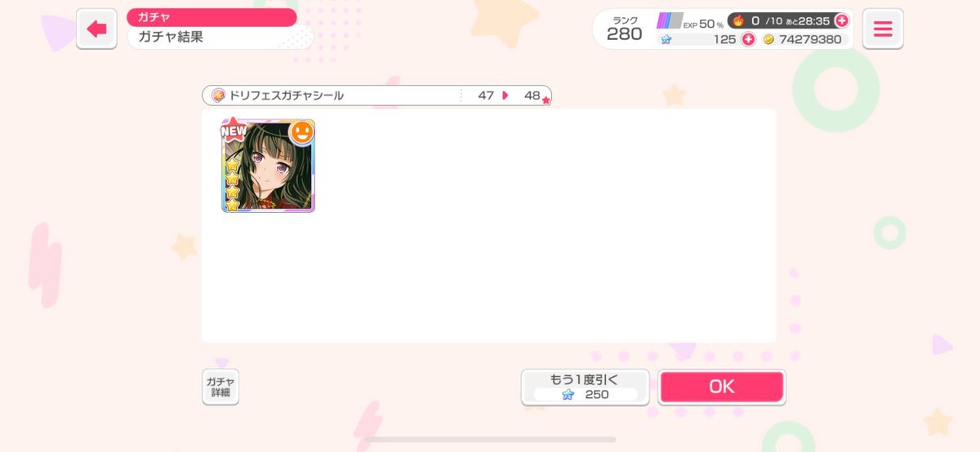Image resolution: width=980 pixels, height=452 pixels.
Task: Tap the ドリフェスガチャシール counter bar
Action: 376,95
